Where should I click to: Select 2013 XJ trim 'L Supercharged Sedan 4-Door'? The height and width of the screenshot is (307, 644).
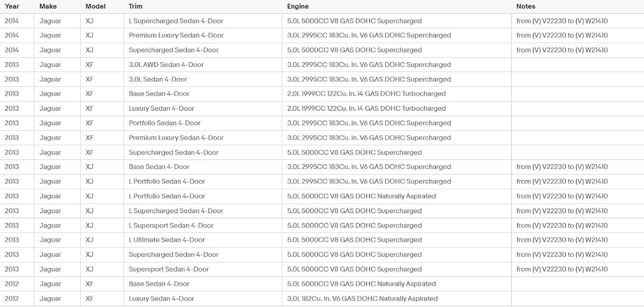(x=176, y=211)
